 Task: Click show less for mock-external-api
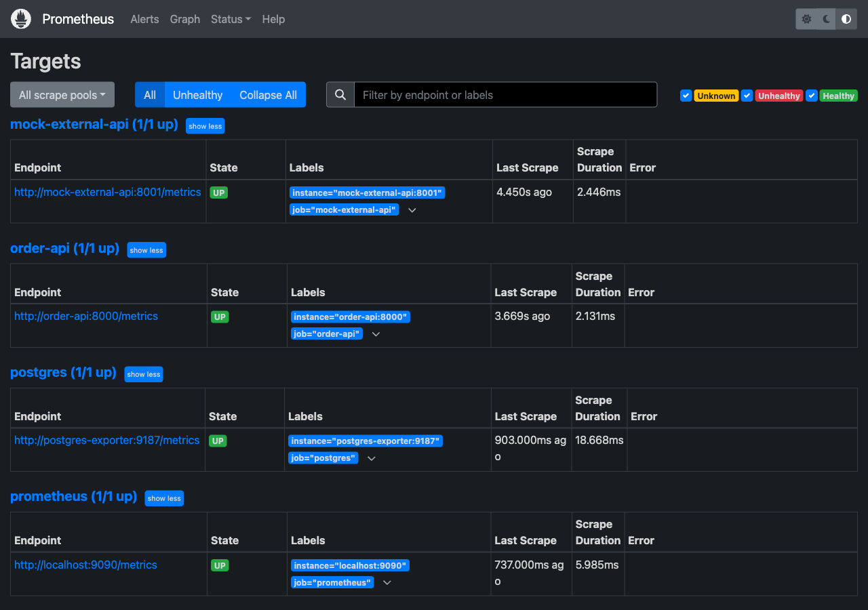(x=205, y=126)
